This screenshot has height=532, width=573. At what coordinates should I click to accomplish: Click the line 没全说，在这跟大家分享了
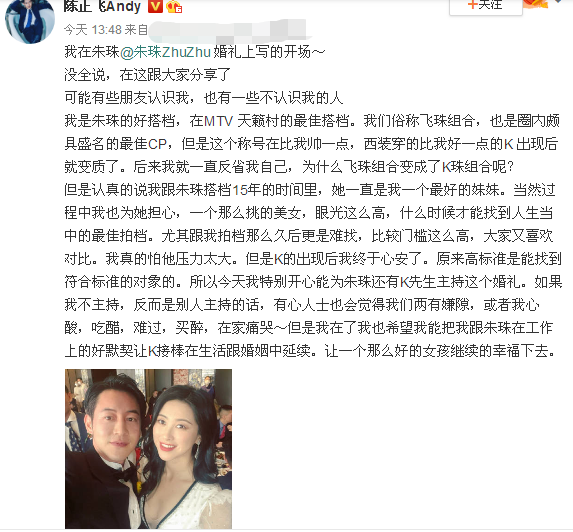(x=148, y=75)
